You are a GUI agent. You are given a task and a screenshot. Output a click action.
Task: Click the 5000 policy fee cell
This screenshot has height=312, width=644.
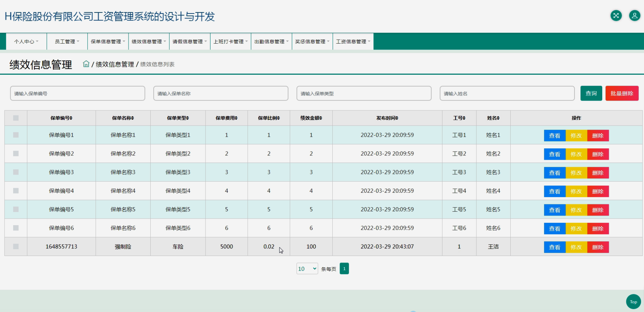227,247
